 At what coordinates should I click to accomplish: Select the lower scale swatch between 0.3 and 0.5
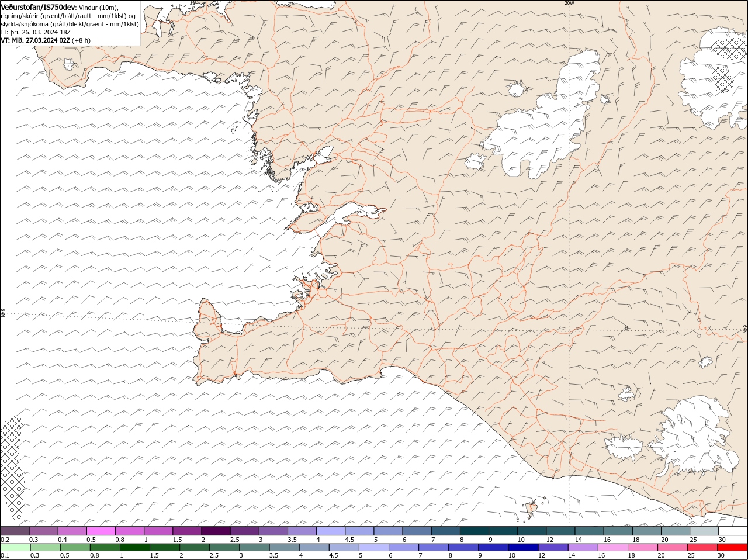(x=45, y=547)
